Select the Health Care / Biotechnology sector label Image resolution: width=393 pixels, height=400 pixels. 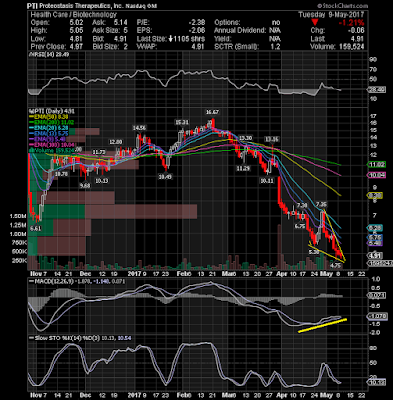pos(74,14)
